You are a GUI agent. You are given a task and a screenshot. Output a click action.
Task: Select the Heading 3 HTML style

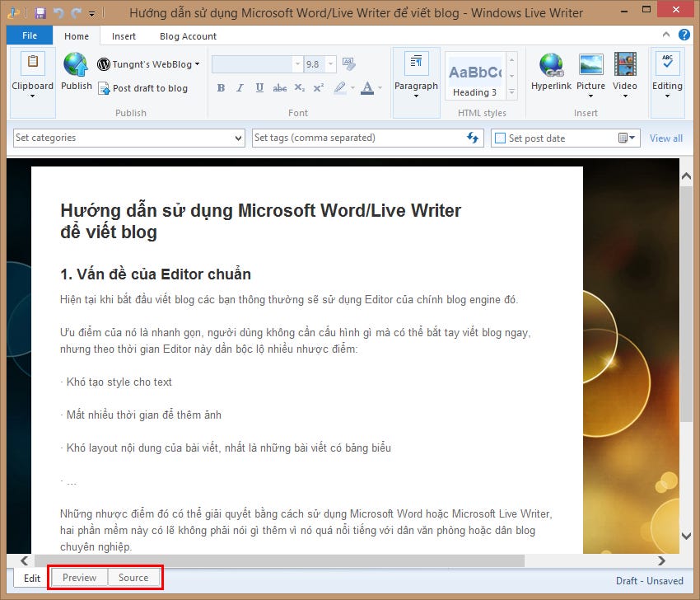pyautogui.click(x=475, y=77)
